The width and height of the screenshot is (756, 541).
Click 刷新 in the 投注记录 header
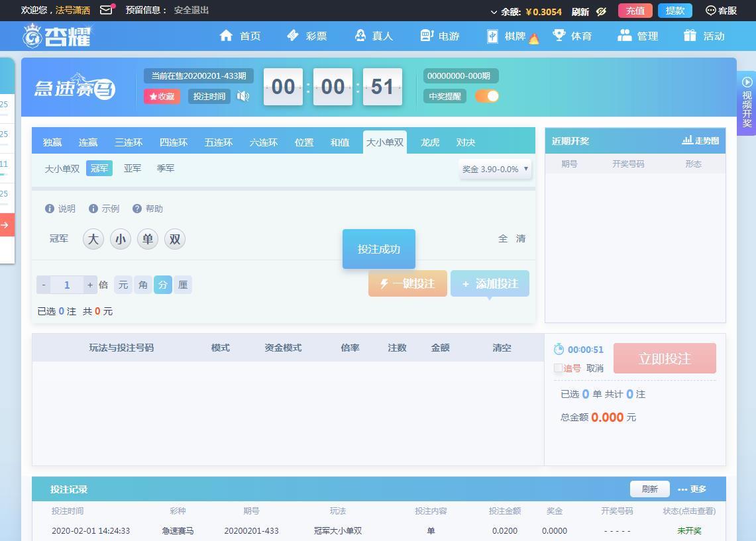click(x=649, y=489)
